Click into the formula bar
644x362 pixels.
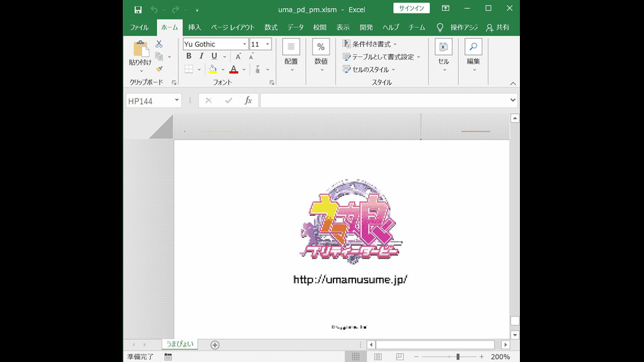coord(384,101)
